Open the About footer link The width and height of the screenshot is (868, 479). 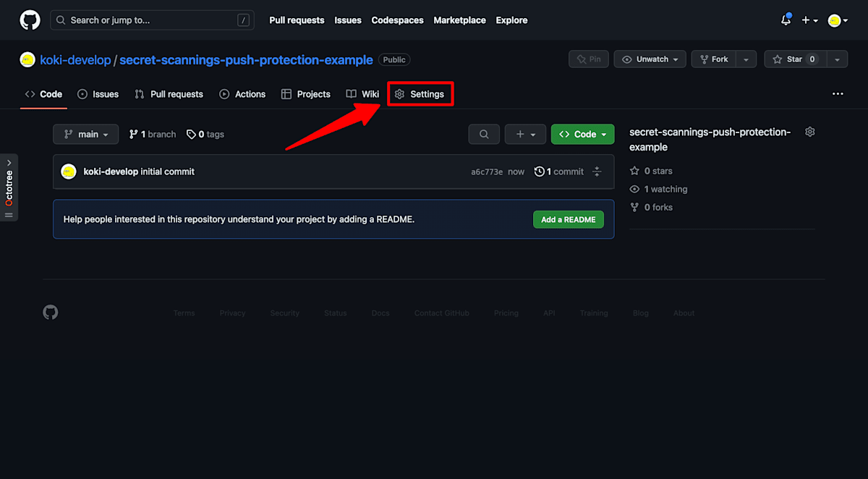(684, 313)
